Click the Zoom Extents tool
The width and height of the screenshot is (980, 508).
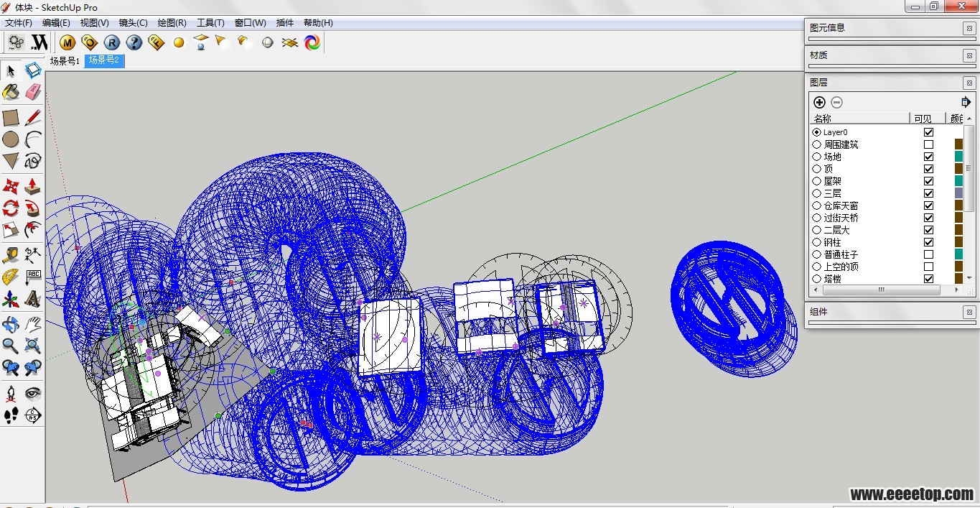tap(32, 346)
